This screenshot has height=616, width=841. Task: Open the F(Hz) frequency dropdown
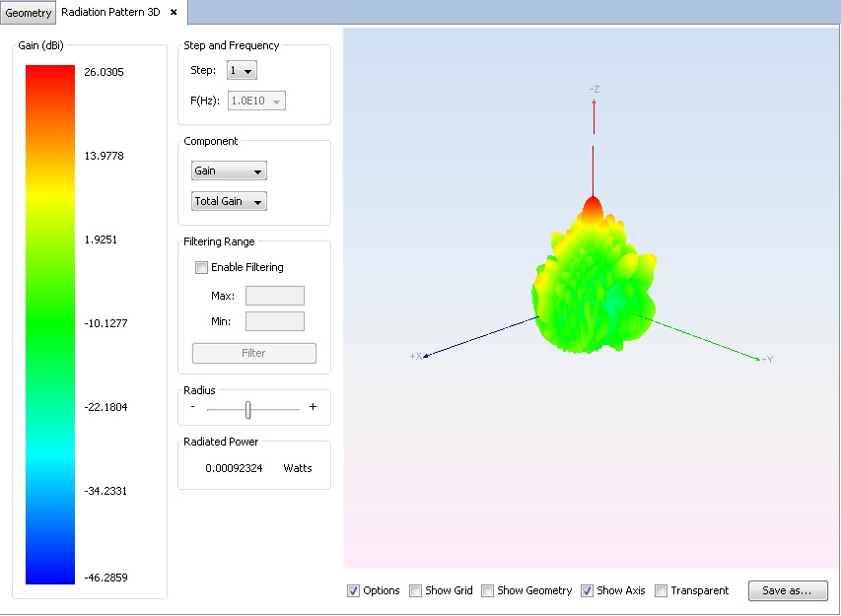[256, 101]
